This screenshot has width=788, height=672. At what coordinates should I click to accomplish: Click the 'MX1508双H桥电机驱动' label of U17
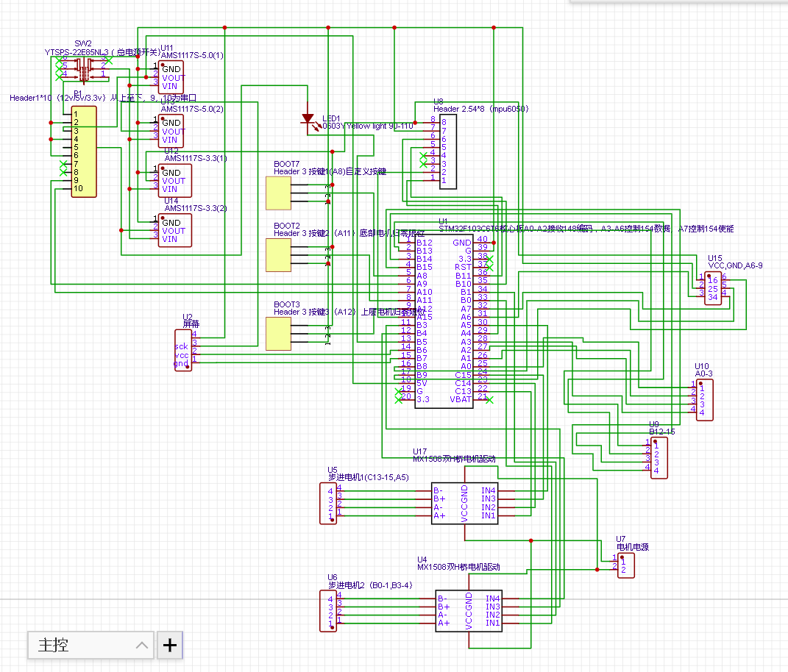[x=454, y=459]
